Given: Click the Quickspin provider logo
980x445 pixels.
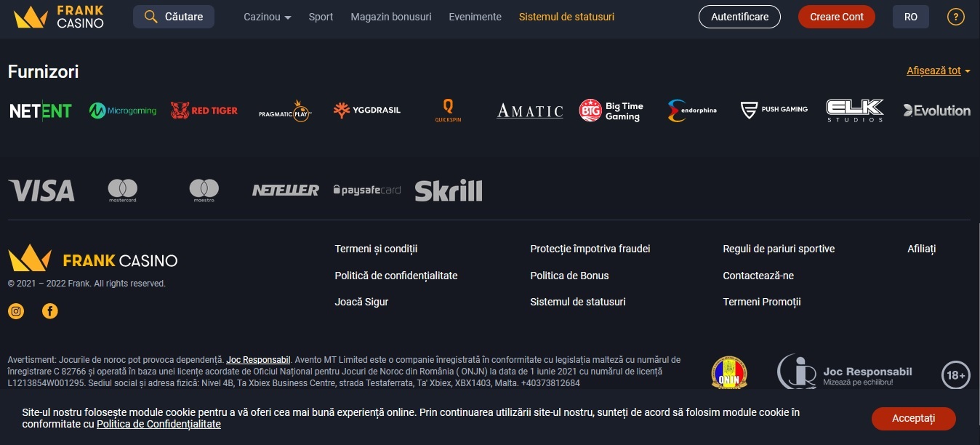Looking at the screenshot, I should (x=448, y=111).
